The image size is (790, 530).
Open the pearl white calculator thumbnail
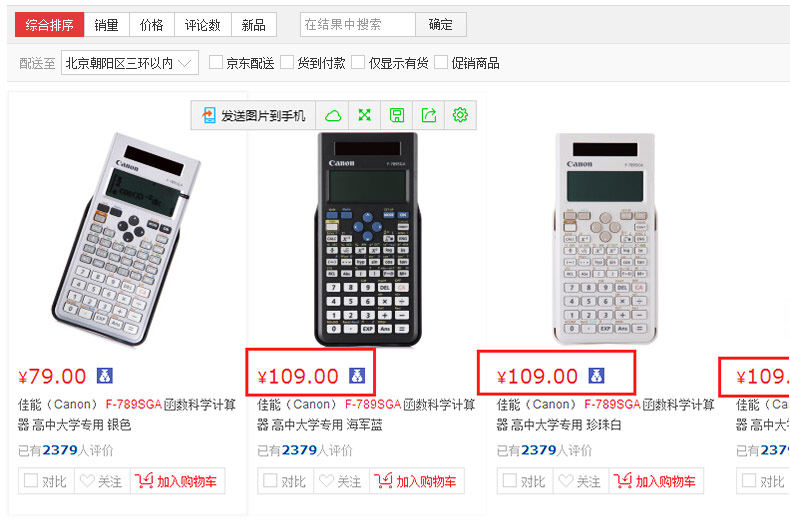click(605, 238)
